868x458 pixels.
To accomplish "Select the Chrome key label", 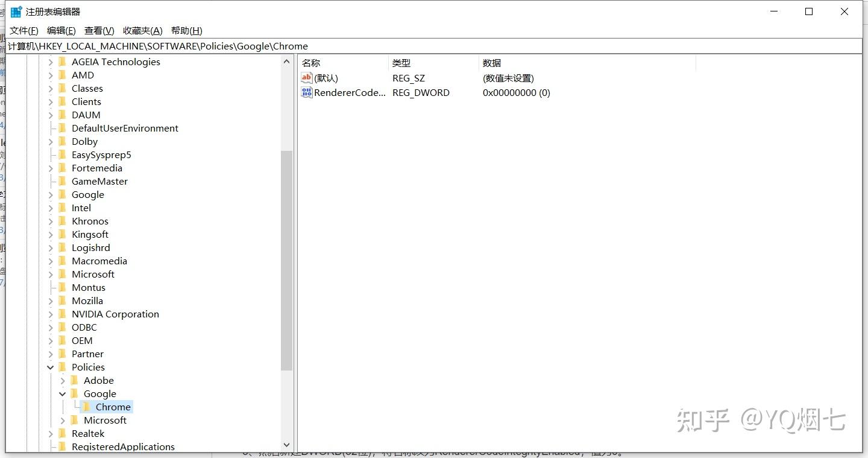I will [x=113, y=407].
